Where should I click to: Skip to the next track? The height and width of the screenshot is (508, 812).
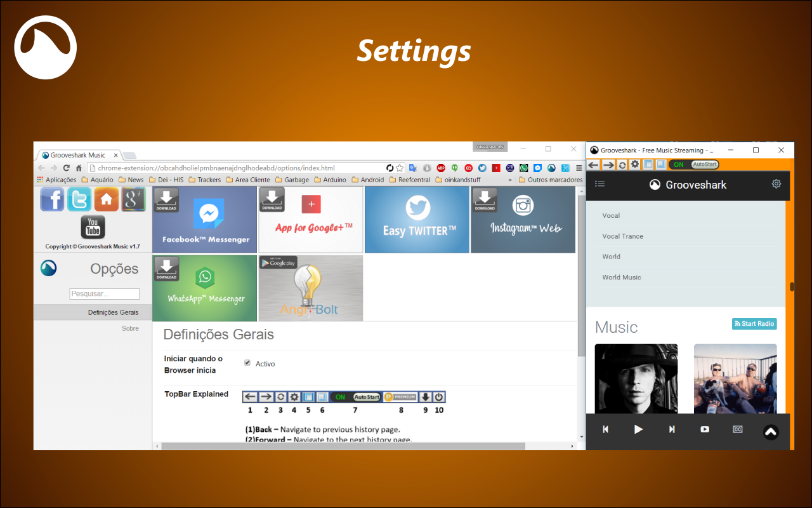(672, 429)
